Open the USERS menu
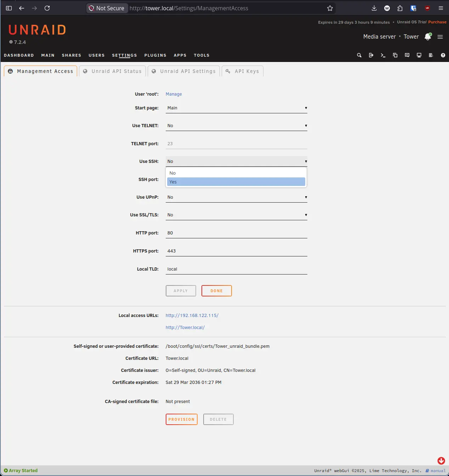This screenshot has height=476, width=449. 97,55
